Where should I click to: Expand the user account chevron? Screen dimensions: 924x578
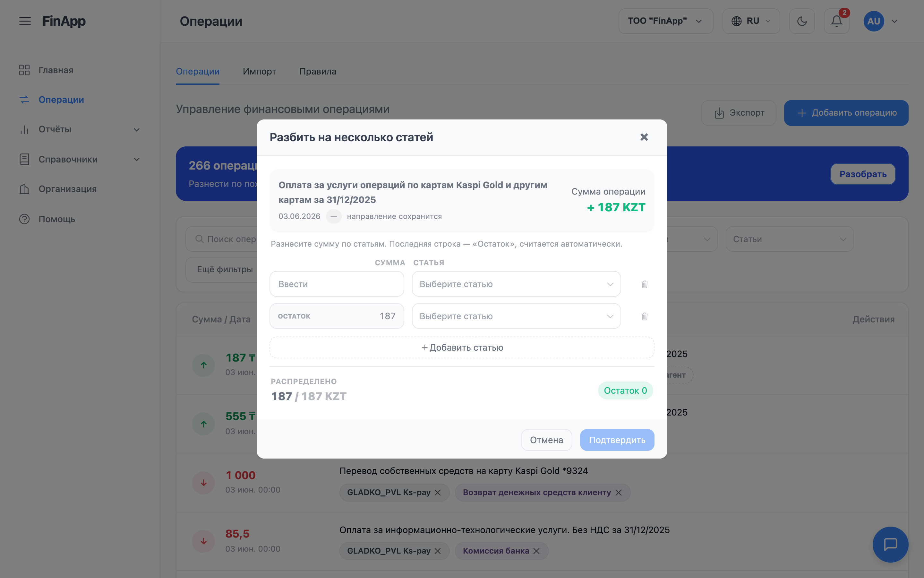pyautogui.click(x=894, y=21)
